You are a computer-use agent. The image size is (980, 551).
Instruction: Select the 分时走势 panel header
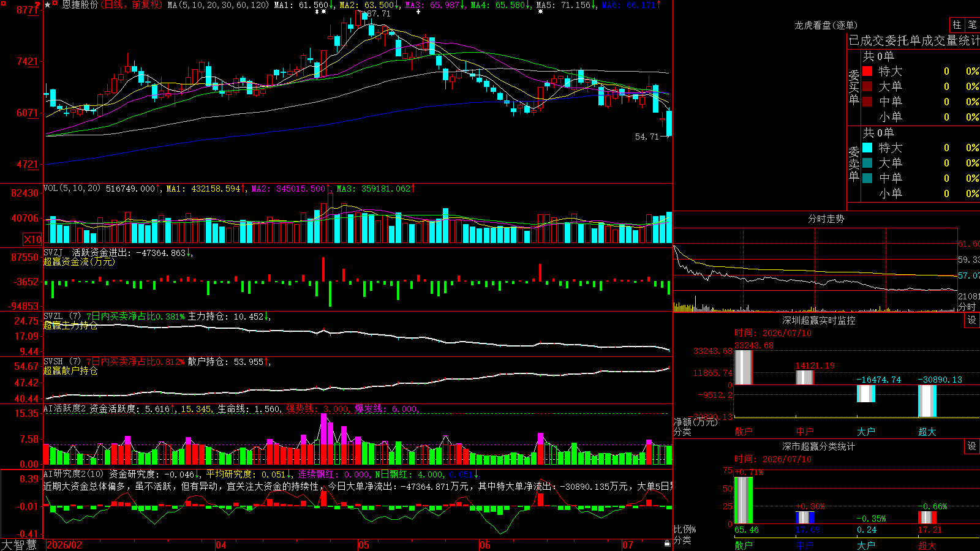click(826, 219)
